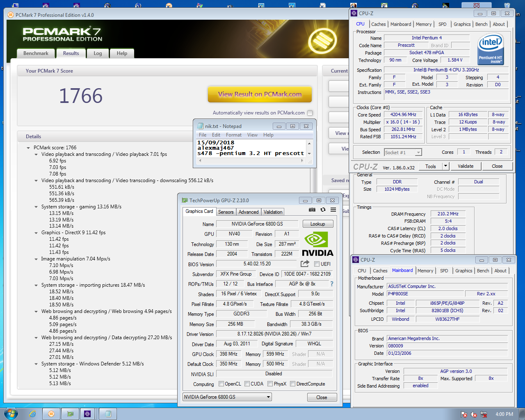This screenshot has height=420, width=525.
Task: Click the network icon in the system tray
Action: coord(484,414)
